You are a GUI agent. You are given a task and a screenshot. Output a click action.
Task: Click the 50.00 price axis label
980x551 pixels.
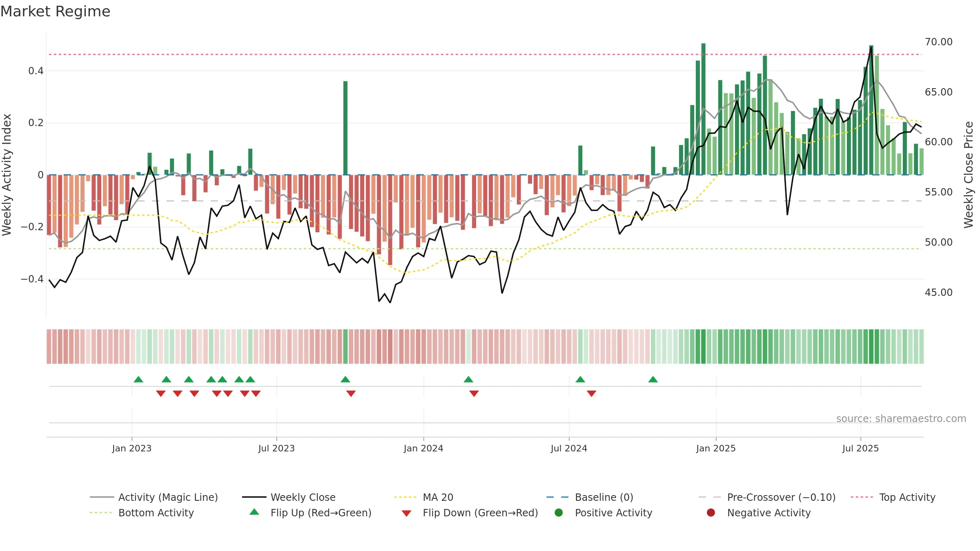938,242
